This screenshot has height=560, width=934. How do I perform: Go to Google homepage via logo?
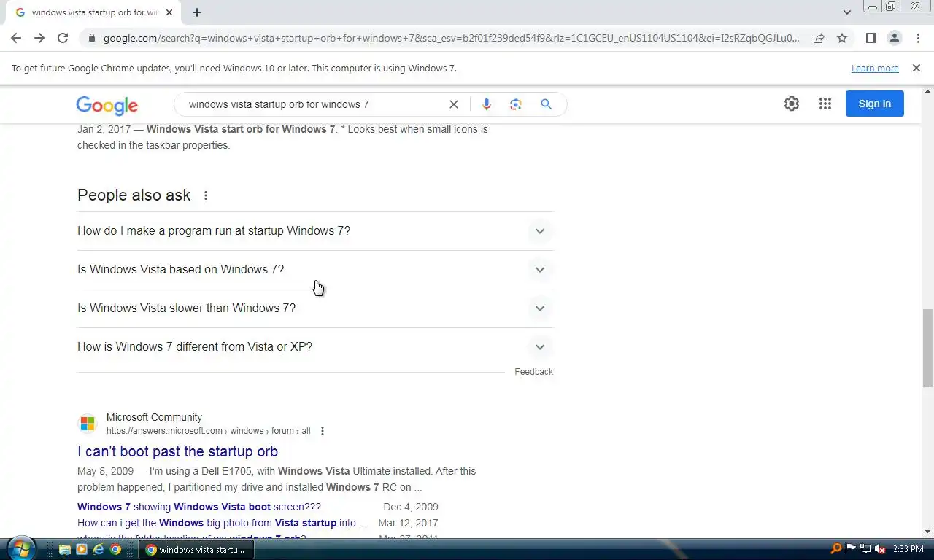pos(107,105)
